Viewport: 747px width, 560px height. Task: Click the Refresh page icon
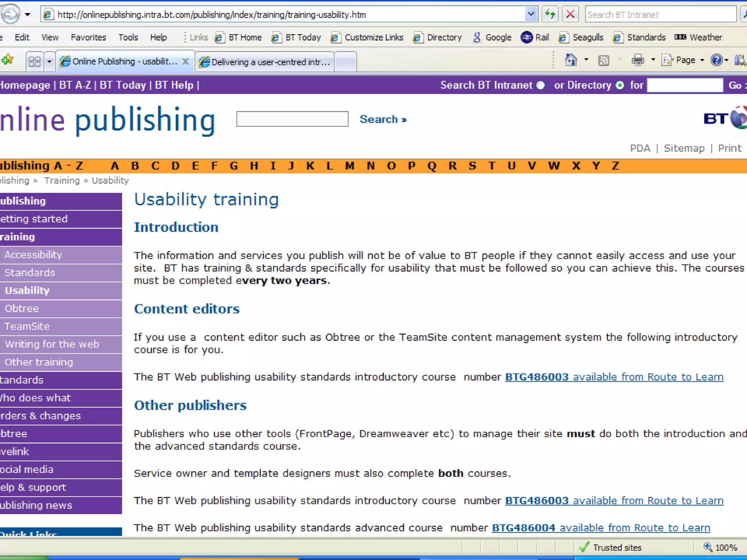click(x=550, y=15)
